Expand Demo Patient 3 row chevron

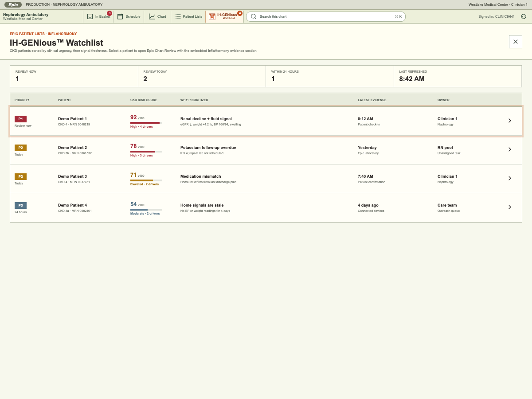coord(510,178)
